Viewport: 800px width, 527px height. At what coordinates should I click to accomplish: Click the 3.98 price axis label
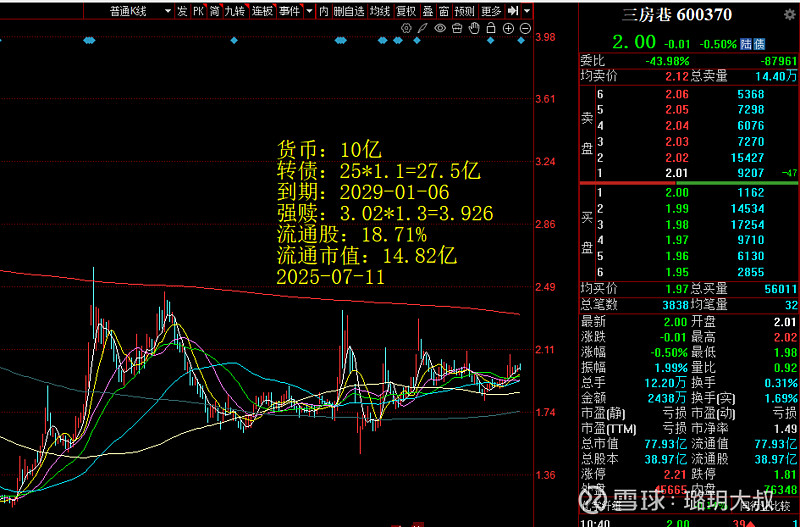546,37
